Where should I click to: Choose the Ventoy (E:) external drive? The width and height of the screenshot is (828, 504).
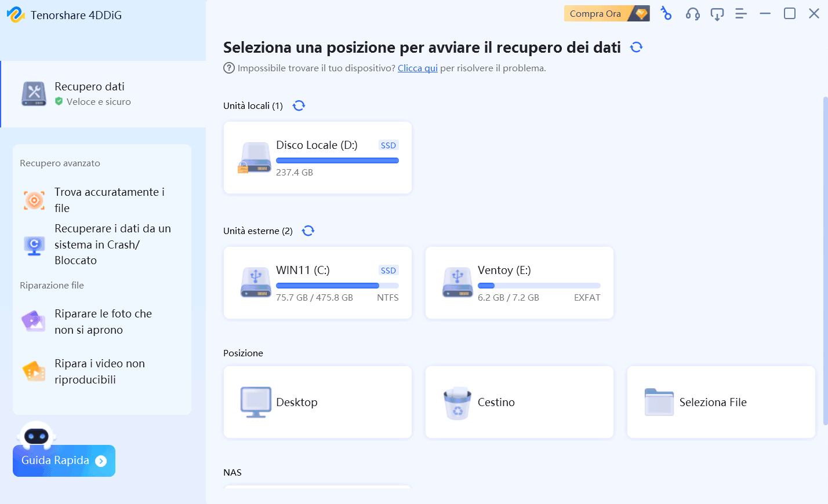pos(520,283)
